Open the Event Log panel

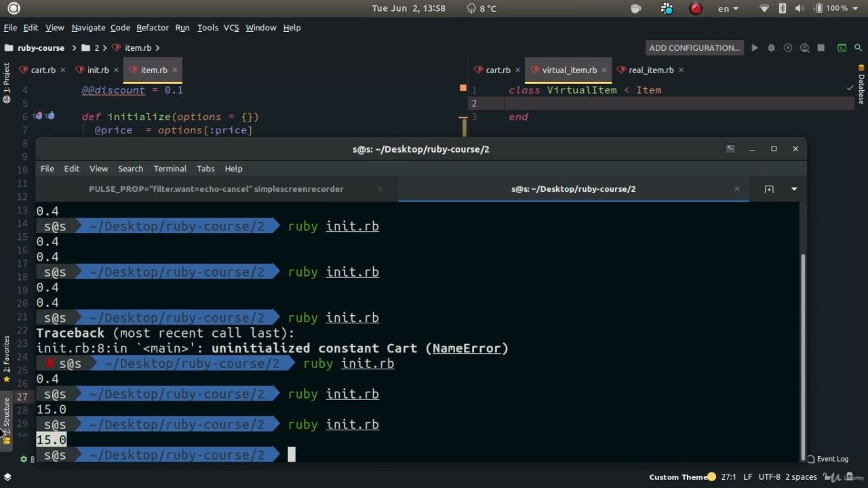point(827,459)
